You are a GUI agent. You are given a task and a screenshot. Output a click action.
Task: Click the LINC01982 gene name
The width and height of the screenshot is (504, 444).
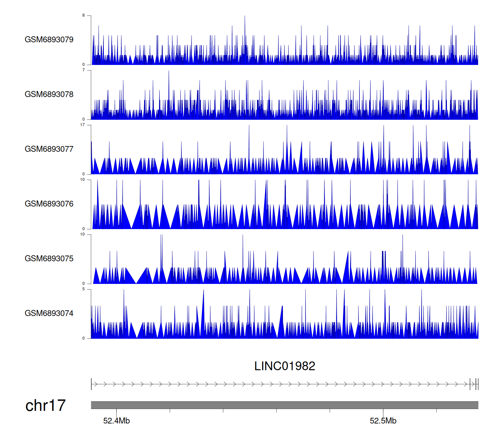[x=285, y=366]
